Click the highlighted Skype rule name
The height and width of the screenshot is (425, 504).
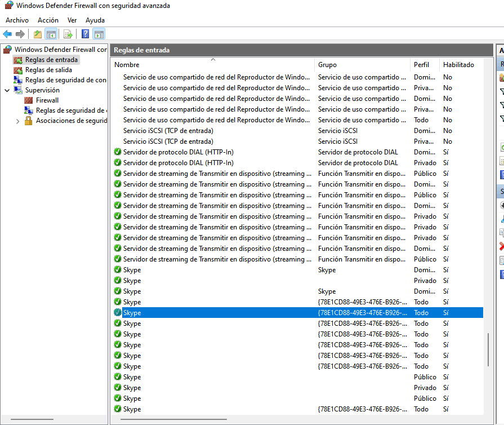point(132,313)
